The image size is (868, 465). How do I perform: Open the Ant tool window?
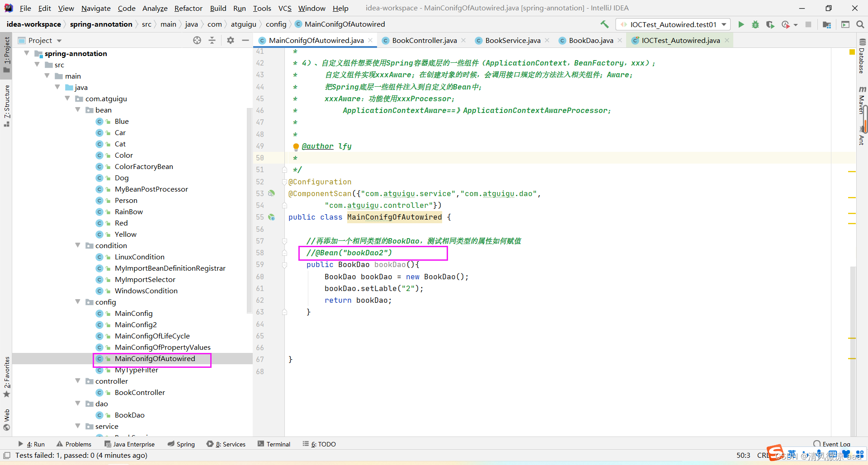[862, 136]
